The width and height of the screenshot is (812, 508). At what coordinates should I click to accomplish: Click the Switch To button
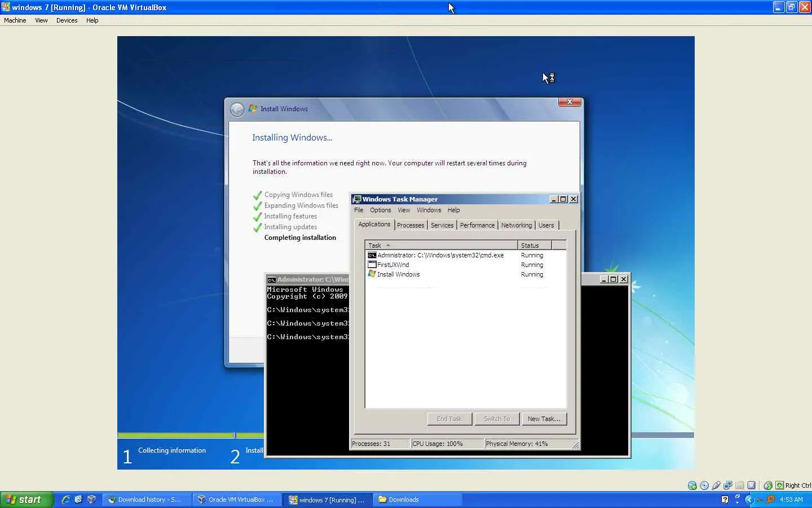[x=497, y=419]
